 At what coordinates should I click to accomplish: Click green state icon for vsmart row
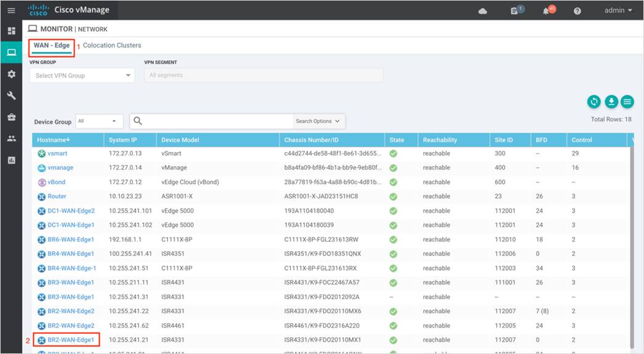coord(393,153)
